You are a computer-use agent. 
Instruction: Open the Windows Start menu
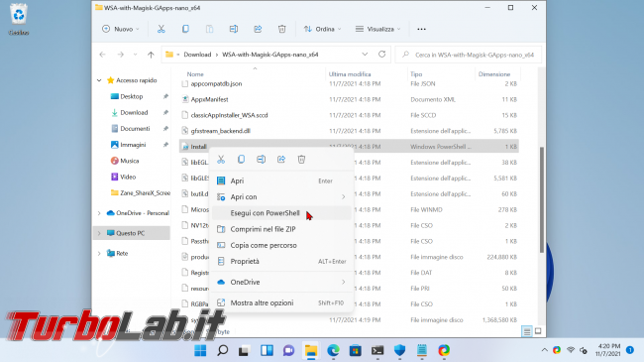pos(200,350)
